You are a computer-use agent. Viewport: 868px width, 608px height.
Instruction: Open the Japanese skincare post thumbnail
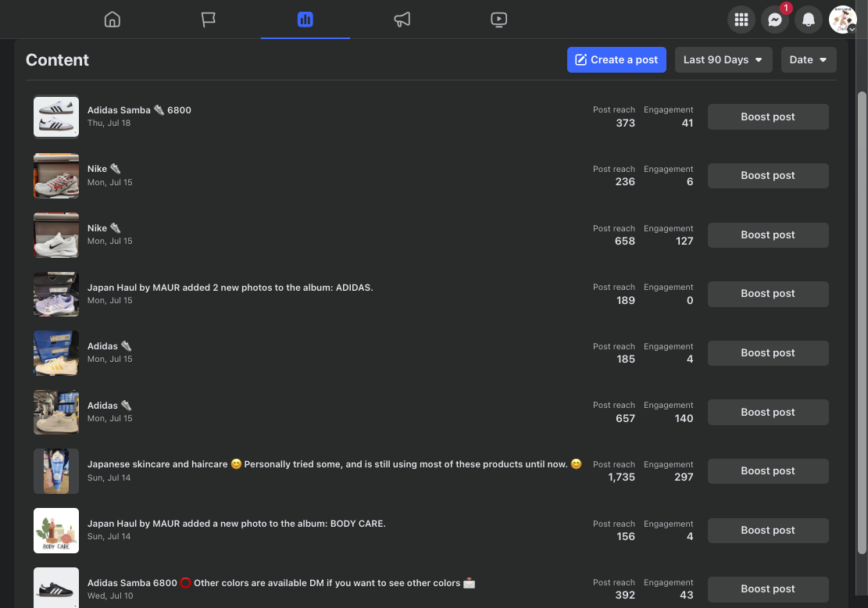(56, 471)
